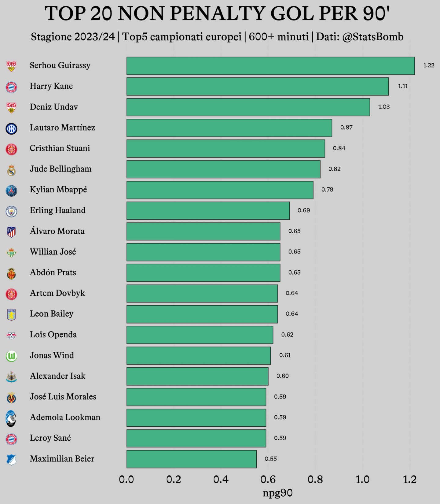Click the Aston Villa crest beside Leon Bailey
The width and height of the screenshot is (440, 504).
click(11, 315)
